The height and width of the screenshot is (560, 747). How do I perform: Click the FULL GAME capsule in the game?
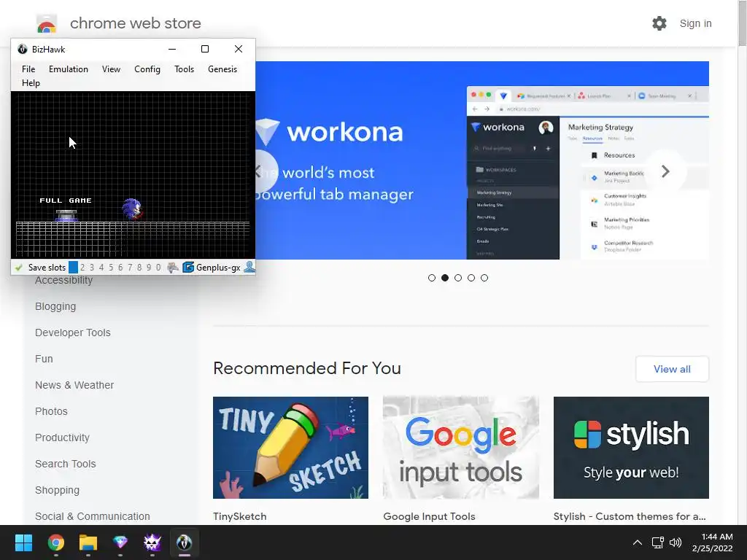(66, 215)
